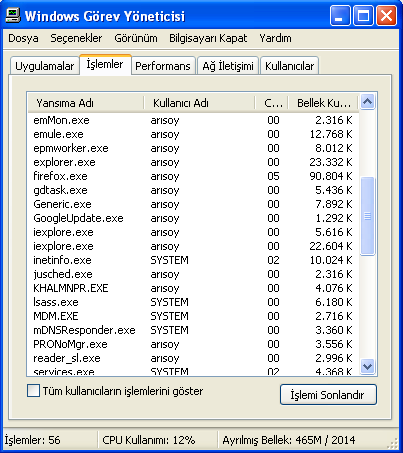Switch to the Kullanıcılar tab

289,66
